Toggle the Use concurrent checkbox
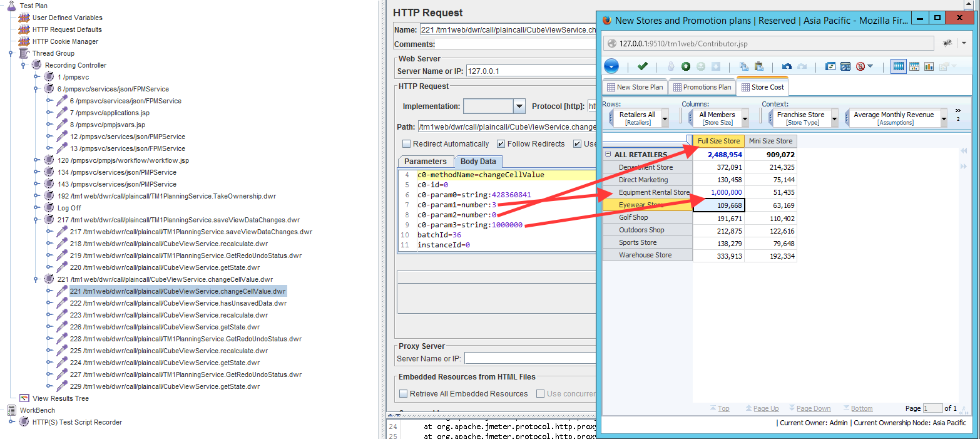The image size is (980, 439). click(540, 394)
